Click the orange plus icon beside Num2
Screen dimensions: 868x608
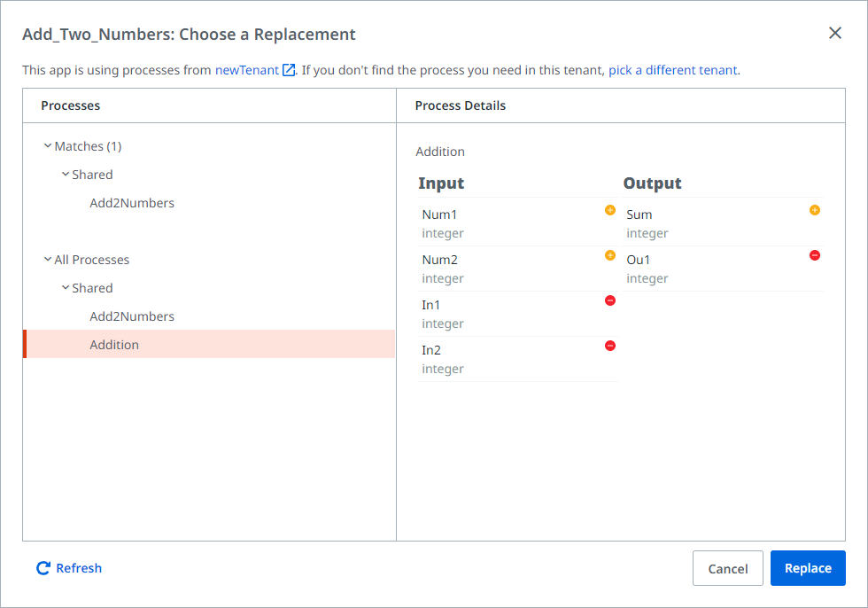click(x=609, y=256)
